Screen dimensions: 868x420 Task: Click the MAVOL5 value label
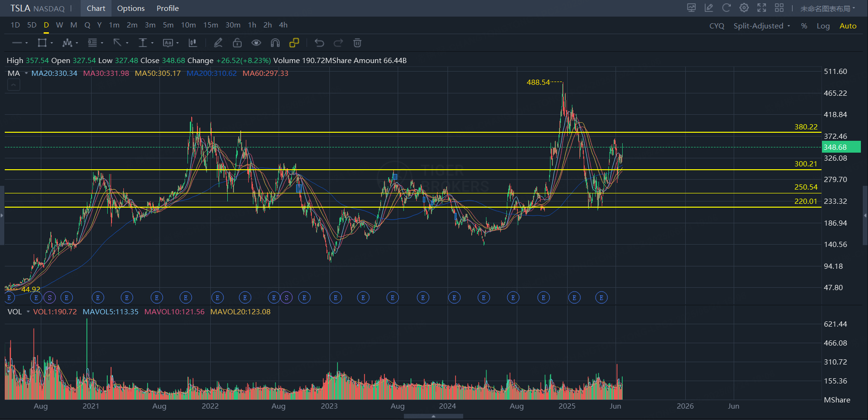pyautogui.click(x=111, y=312)
